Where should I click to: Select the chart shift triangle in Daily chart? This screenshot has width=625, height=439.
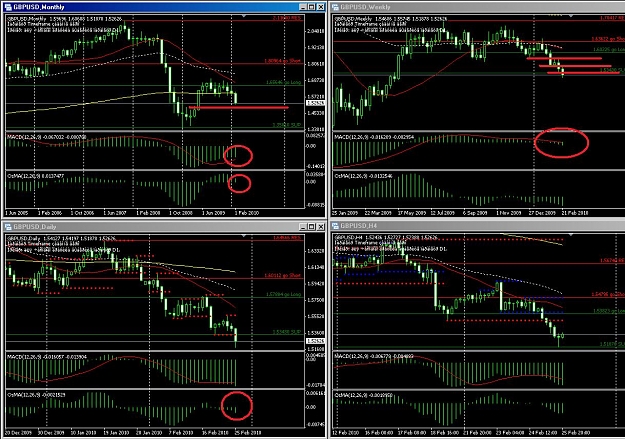(x=244, y=236)
